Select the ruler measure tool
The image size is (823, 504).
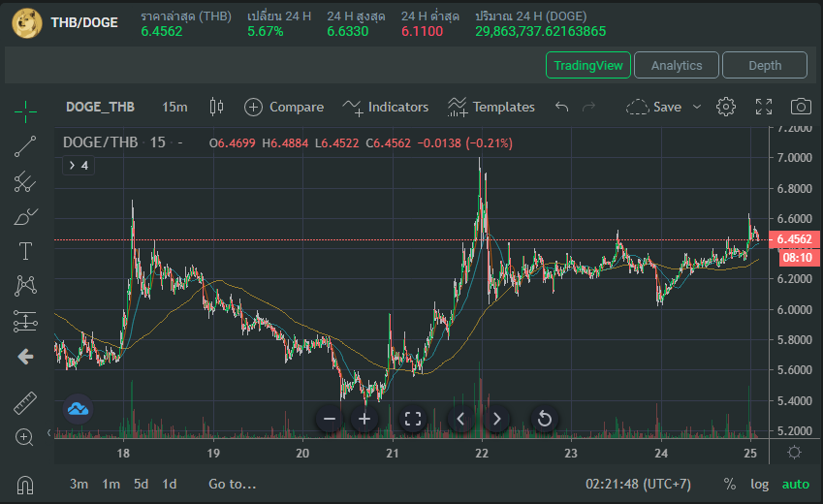(x=25, y=402)
